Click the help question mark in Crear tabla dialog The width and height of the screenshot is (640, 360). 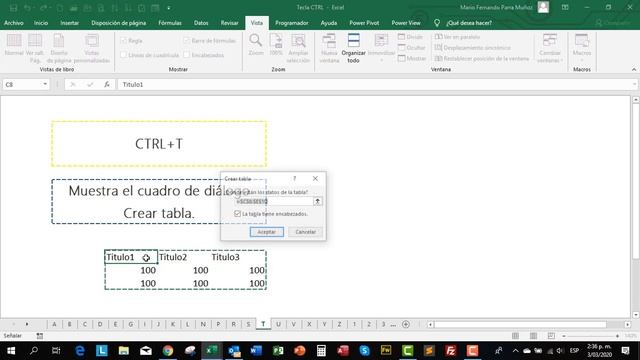(x=294, y=178)
